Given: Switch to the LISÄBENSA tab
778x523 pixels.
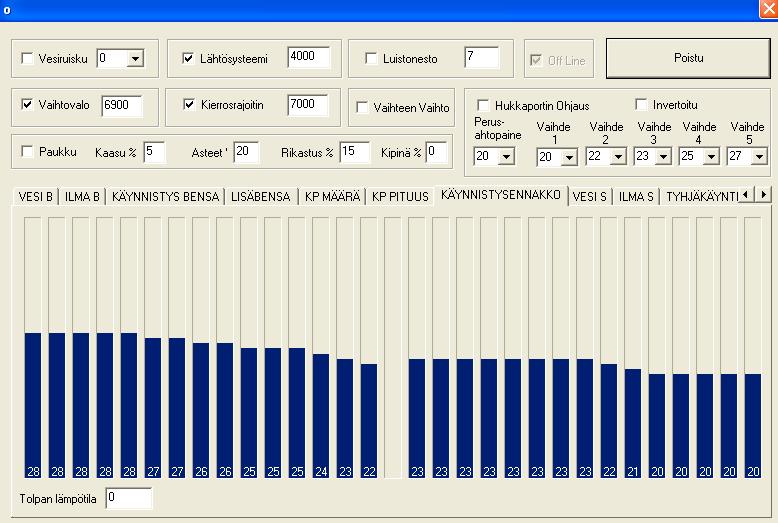Looking at the screenshot, I should (x=260, y=196).
